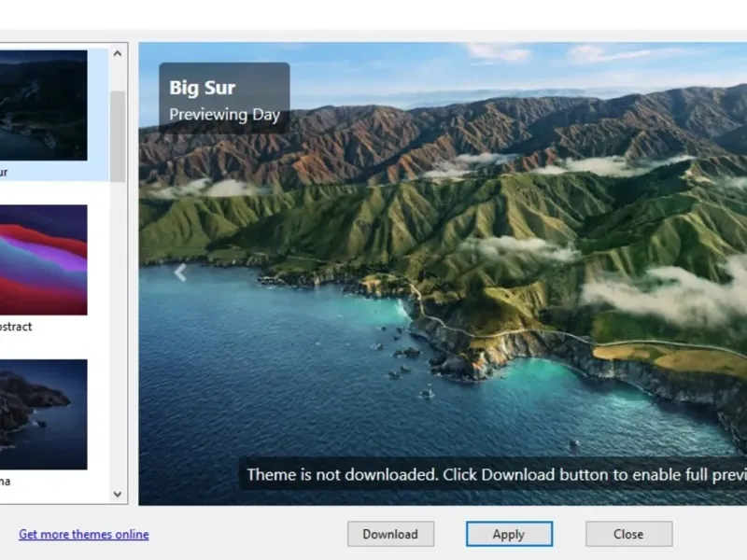
Task: Open the Get more themes online link
Action: 84,534
